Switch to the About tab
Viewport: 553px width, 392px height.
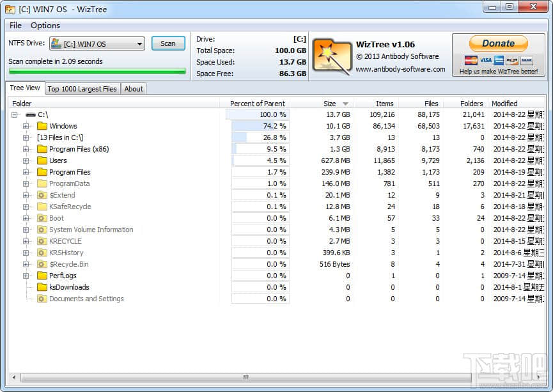pyautogui.click(x=134, y=89)
